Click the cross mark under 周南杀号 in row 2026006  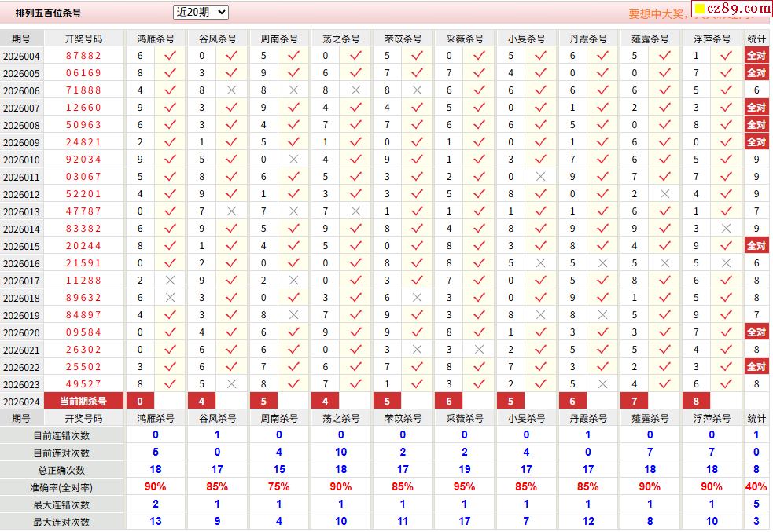pos(293,90)
